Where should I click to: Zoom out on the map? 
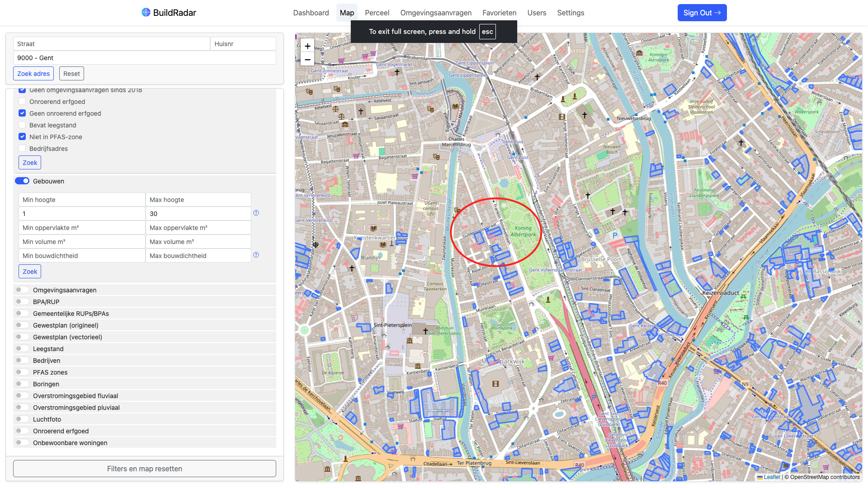coord(307,60)
